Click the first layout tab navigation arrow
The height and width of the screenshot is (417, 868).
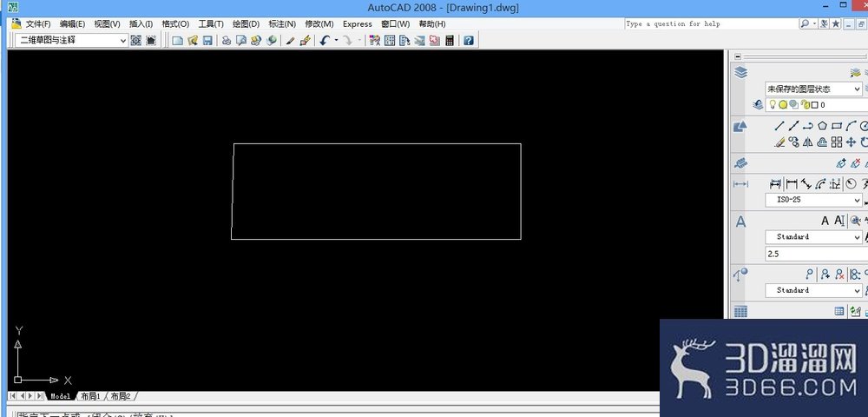(x=13, y=396)
